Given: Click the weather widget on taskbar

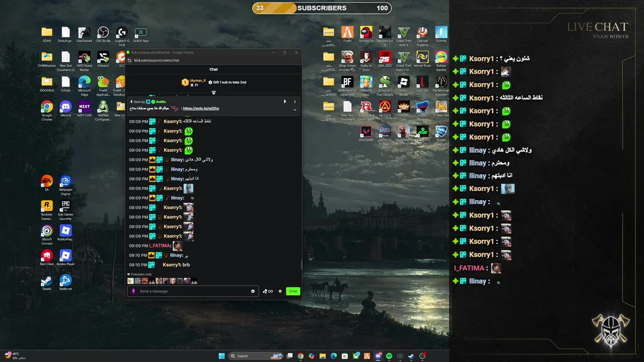Looking at the screenshot, I should pyautogui.click(x=14, y=356).
